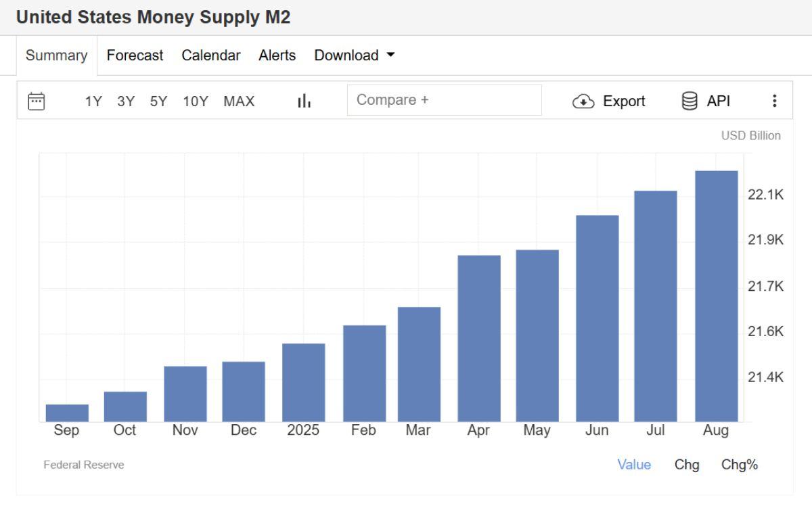Open the Calendar tab
Viewport: 812px width, 510px height.
point(210,55)
